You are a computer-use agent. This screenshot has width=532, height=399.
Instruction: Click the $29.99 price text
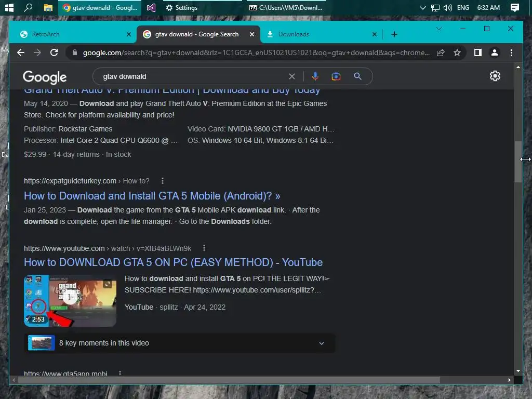[x=35, y=154]
